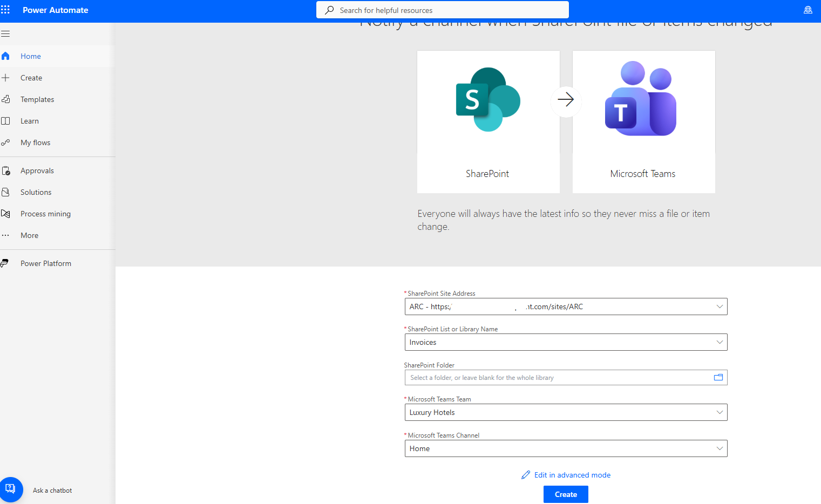Viewport: 821px width, 504px height.
Task: Expand the SharePoint List or Library Name dropdown
Action: coord(719,342)
